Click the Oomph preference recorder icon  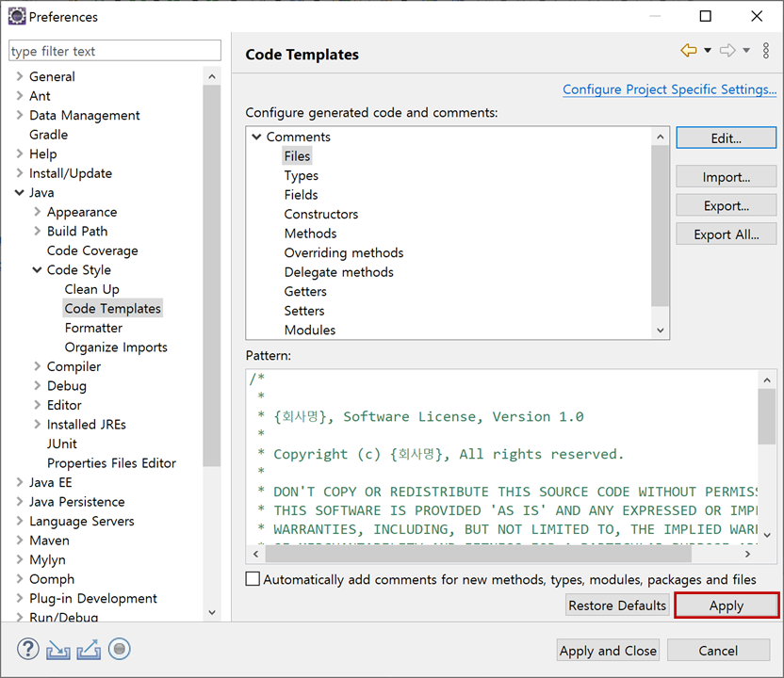119,649
